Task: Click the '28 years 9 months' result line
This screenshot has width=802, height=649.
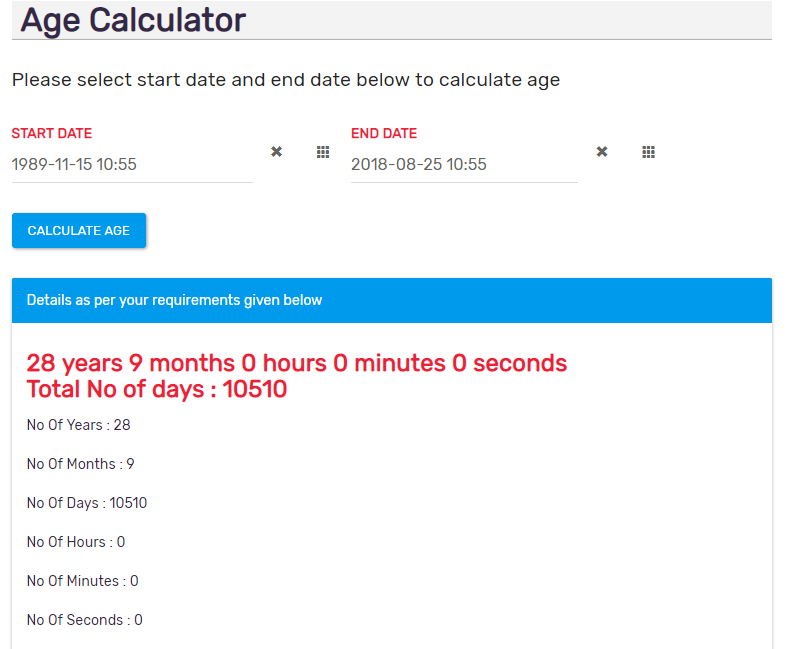Action: [x=297, y=363]
